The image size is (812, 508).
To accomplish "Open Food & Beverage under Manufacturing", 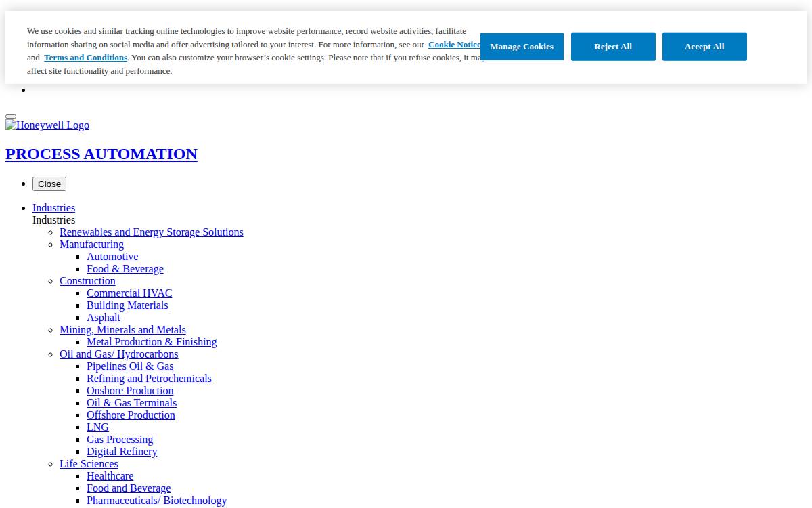I will pos(125,269).
